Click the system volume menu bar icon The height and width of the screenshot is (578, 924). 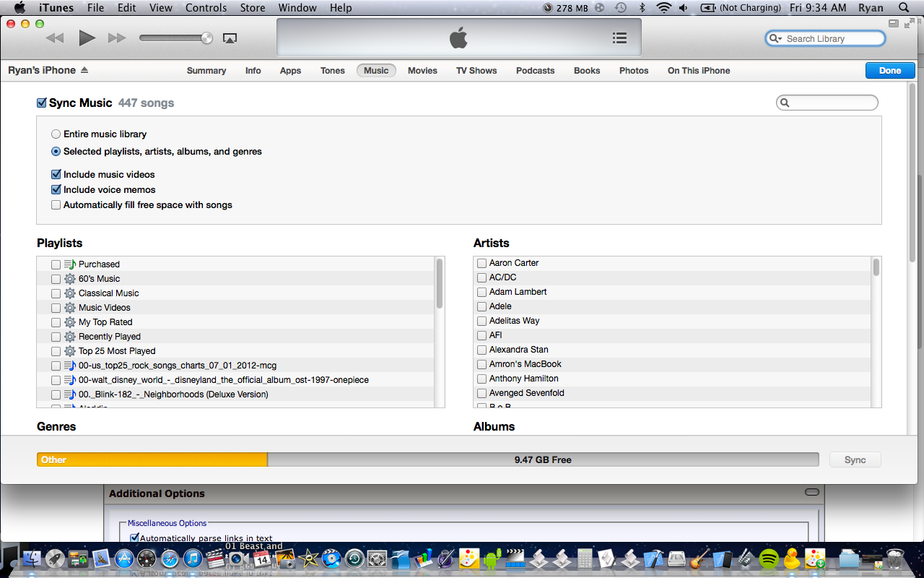coord(683,8)
